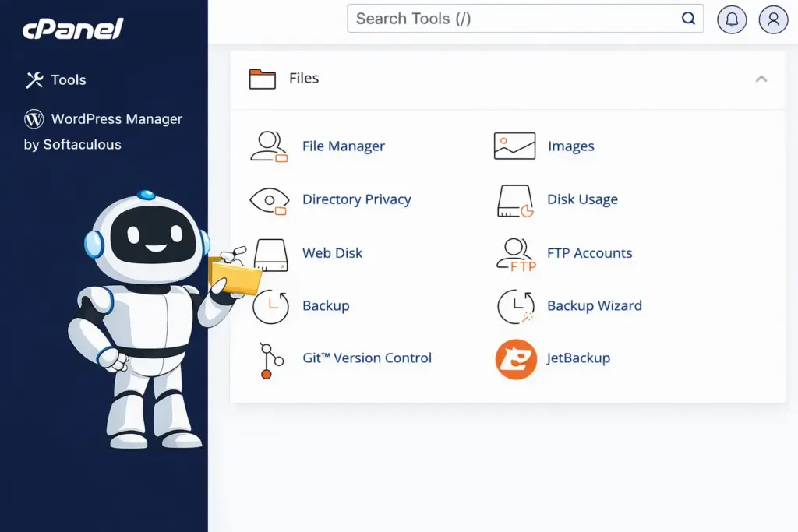Click the search magnifier icon
The image size is (798, 532).
688,19
